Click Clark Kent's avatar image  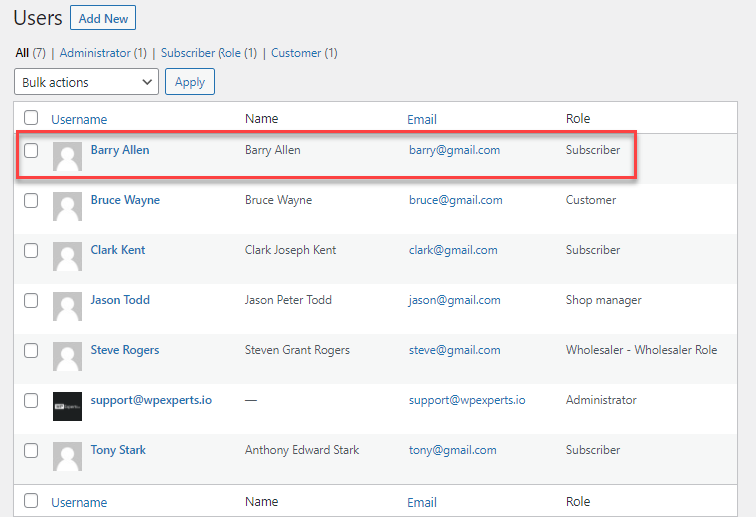point(67,257)
